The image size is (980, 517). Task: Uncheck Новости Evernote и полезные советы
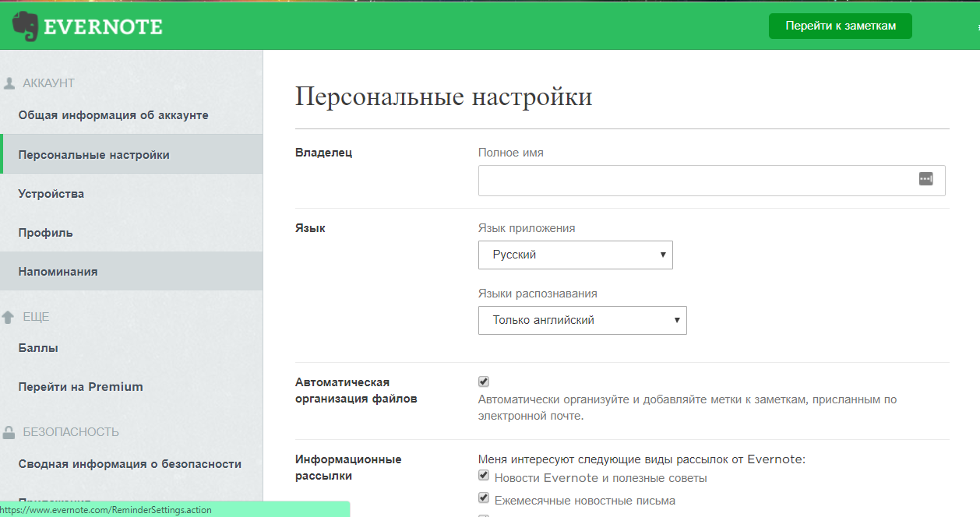(484, 476)
